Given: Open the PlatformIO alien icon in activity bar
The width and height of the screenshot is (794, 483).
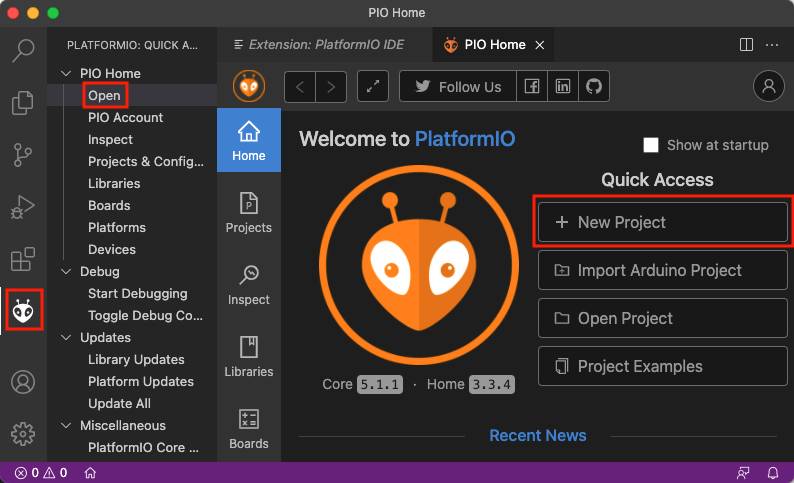Looking at the screenshot, I should coord(23,313).
